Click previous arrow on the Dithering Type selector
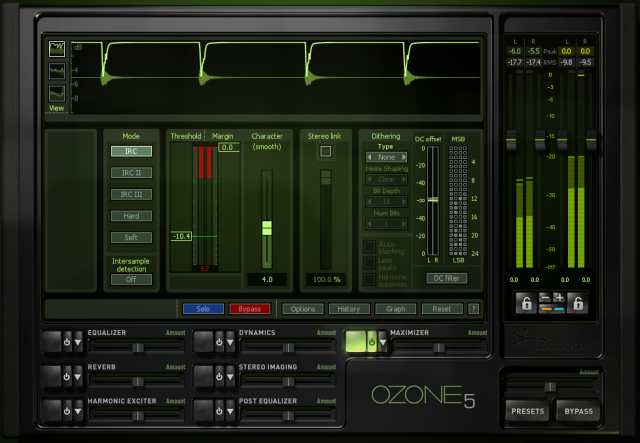Viewport: 640px width, 443px height. click(369, 157)
